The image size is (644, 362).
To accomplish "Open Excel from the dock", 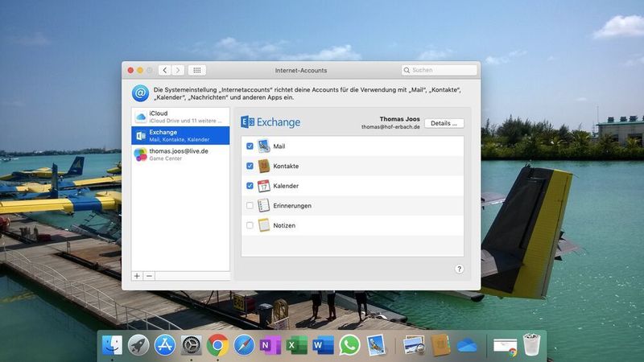I will click(x=296, y=345).
